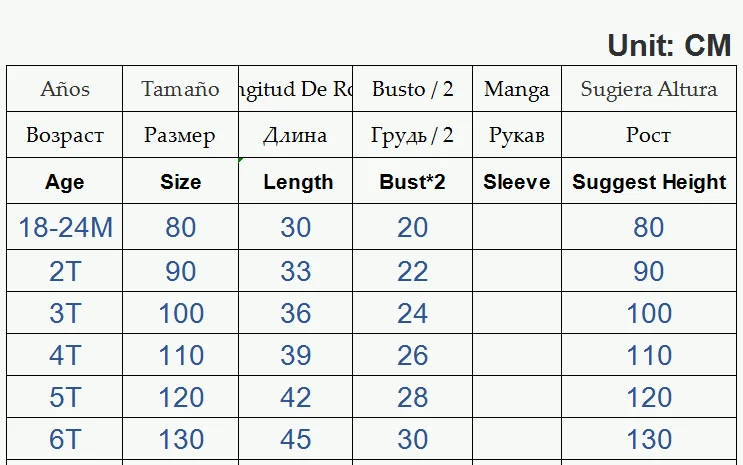Select the 'Sugiera Altura' header cell
743x465 pixels.
648,89
